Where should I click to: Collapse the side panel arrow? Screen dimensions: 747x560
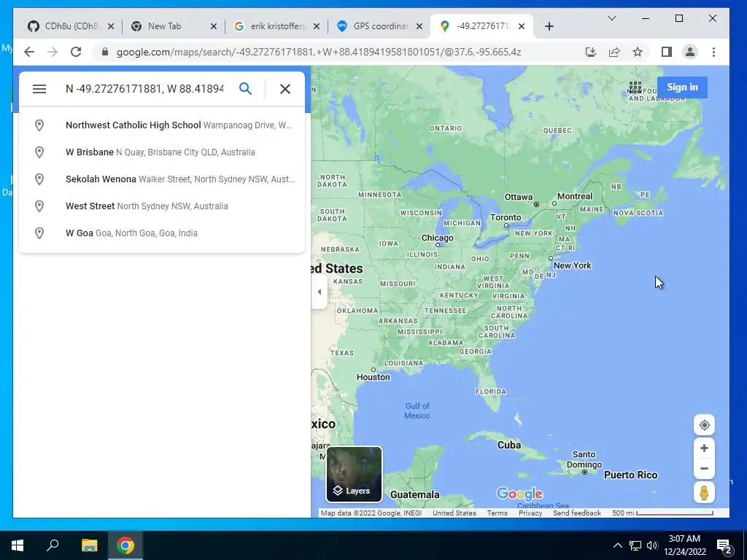(x=320, y=292)
